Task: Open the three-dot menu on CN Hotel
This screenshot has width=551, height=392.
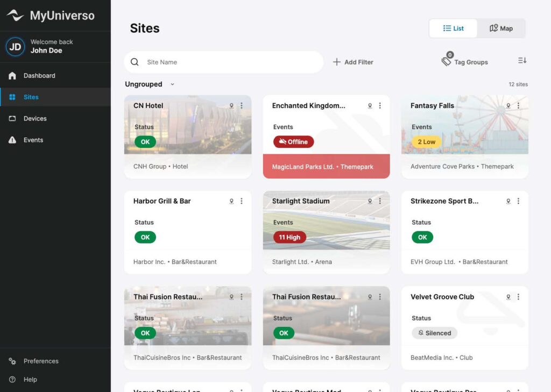Action: pos(242,106)
